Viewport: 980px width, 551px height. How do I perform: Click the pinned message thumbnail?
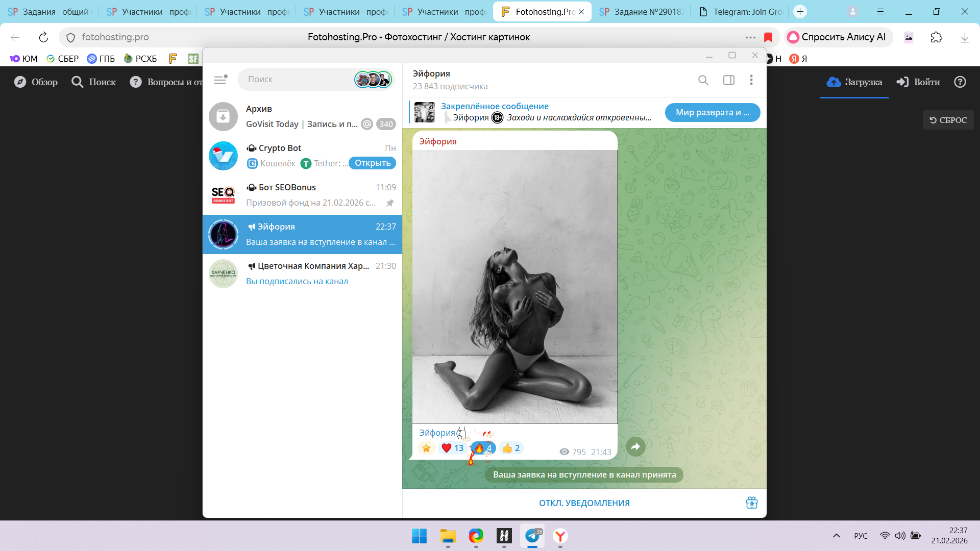tap(425, 112)
